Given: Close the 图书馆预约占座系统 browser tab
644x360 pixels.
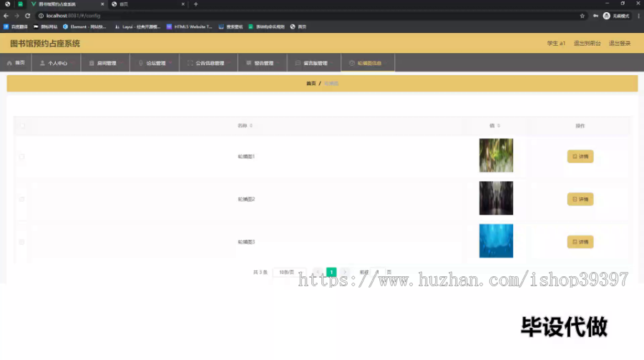Looking at the screenshot, I should (x=102, y=4).
